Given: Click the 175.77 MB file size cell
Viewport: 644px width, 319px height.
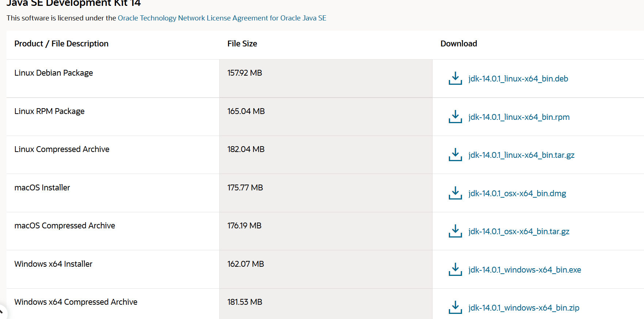Looking at the screenshot, I should [325, 193].
